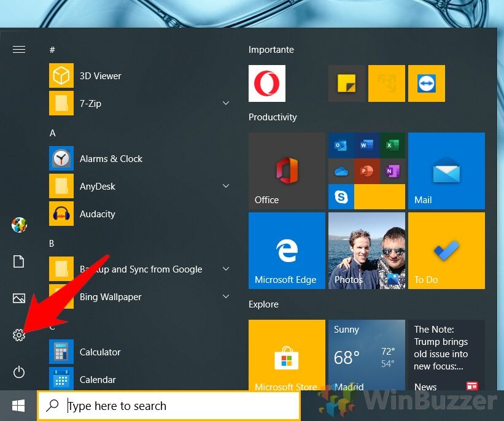Open the To Do tile

click(446, 250)
